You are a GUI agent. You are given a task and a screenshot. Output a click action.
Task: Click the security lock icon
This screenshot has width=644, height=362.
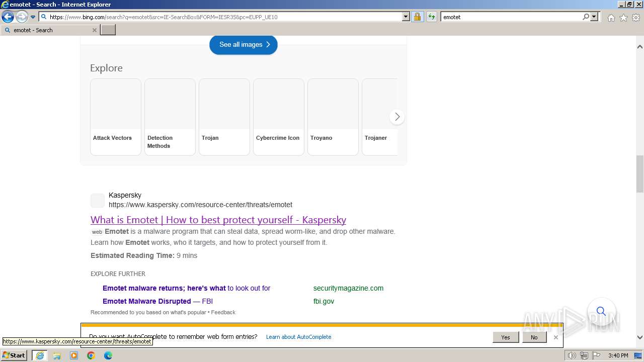(417, 17)
